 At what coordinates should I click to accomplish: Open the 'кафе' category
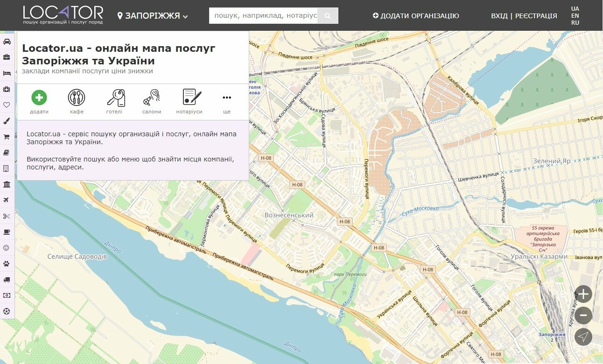[x=77, y=102]
